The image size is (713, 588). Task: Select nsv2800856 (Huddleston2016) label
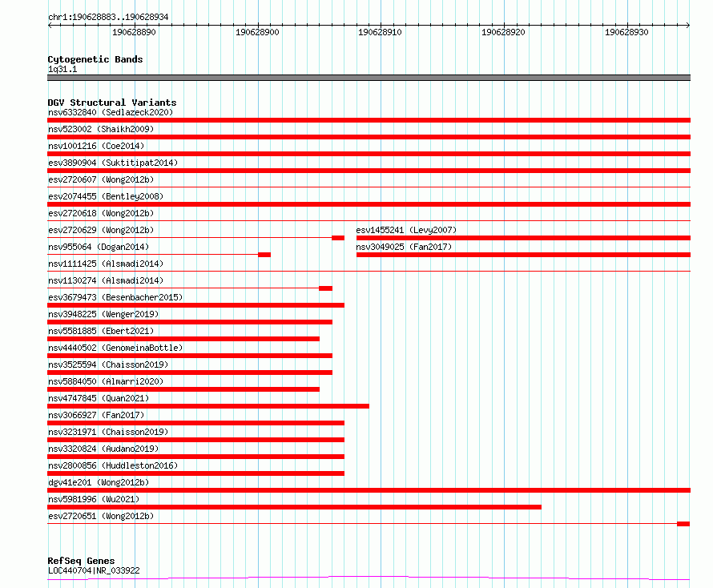pos(113,465)
